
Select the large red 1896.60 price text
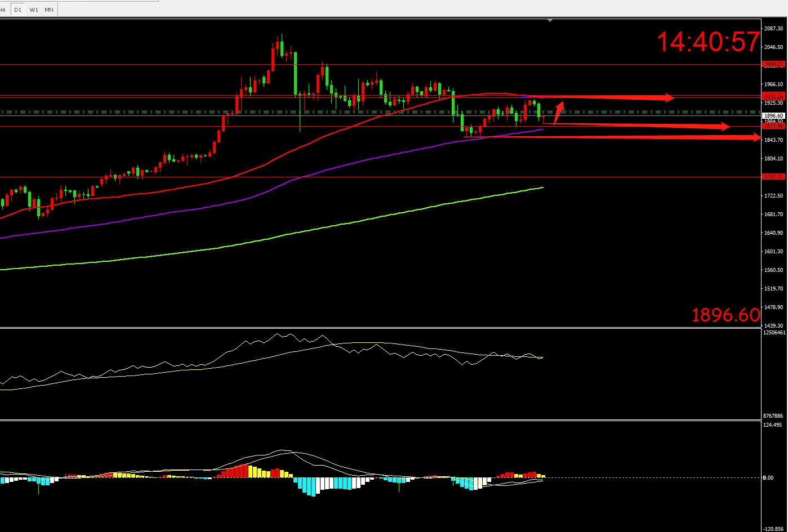tap(725, 315)
